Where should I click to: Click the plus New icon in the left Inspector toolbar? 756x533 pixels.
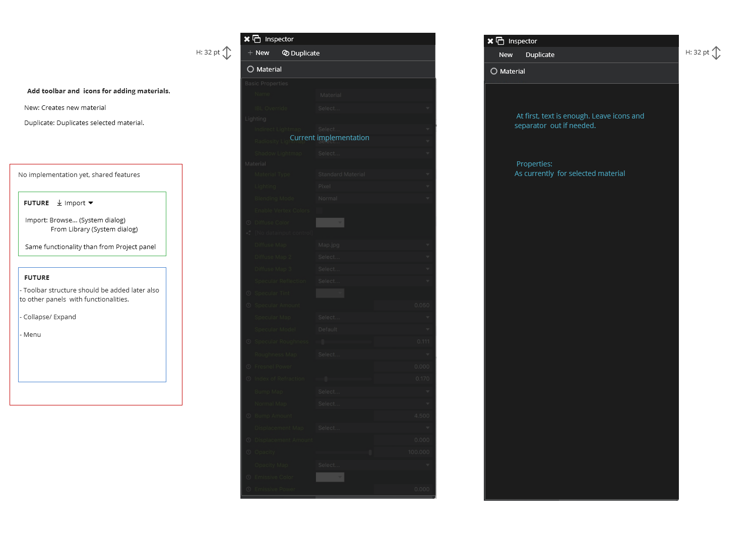(250, 53)
